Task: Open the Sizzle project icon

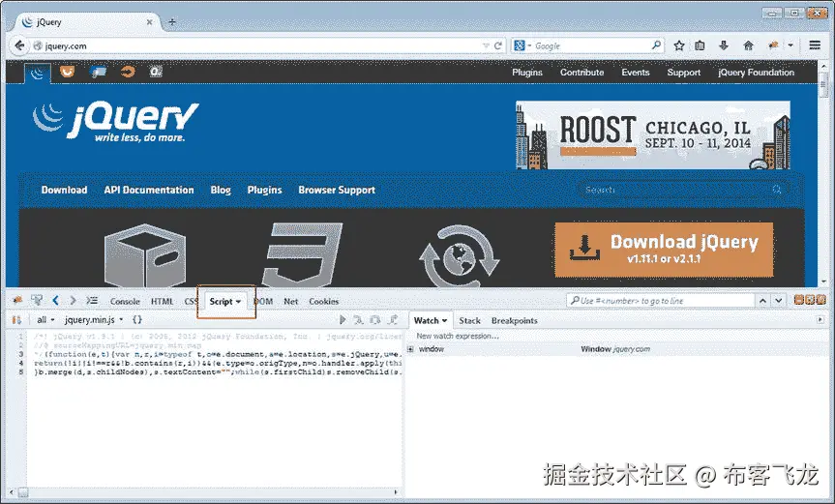Action: [x=128, y=72]
